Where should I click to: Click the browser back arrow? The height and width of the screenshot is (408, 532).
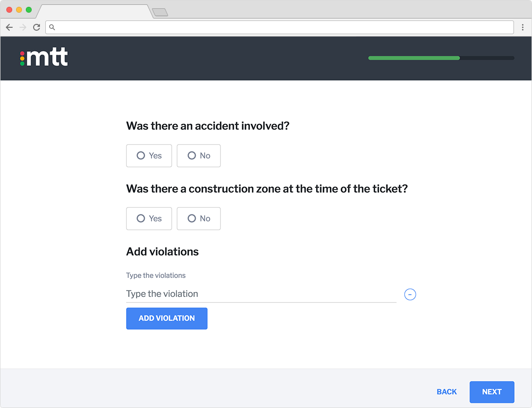pos(9,27)
